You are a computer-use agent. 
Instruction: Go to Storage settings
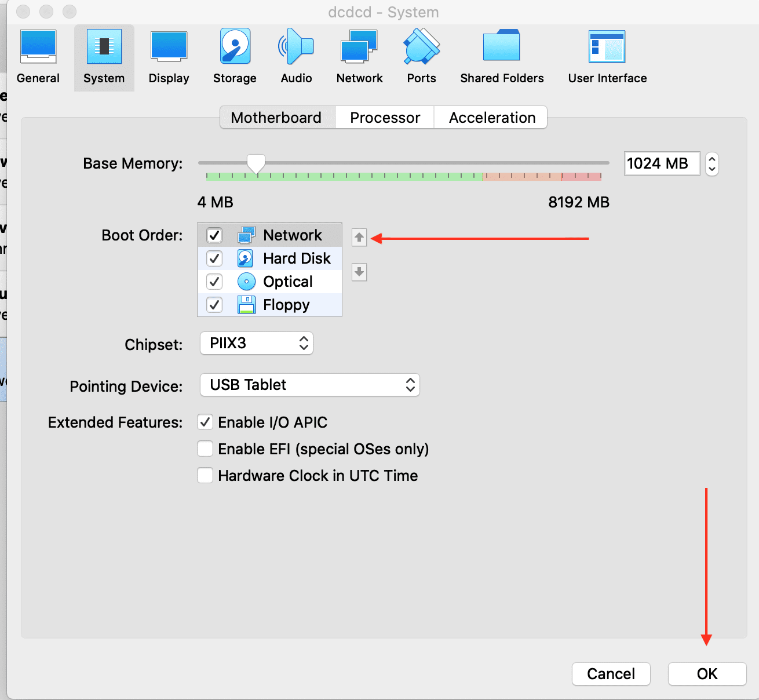click(x=235, y=57)
